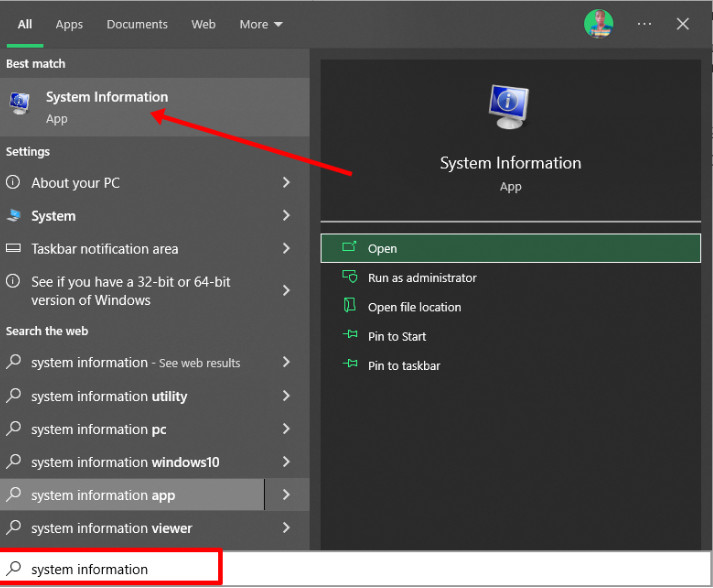Expand 'system information - See web results' chevron
The image size is (713, 588).
tap(286, 362)
